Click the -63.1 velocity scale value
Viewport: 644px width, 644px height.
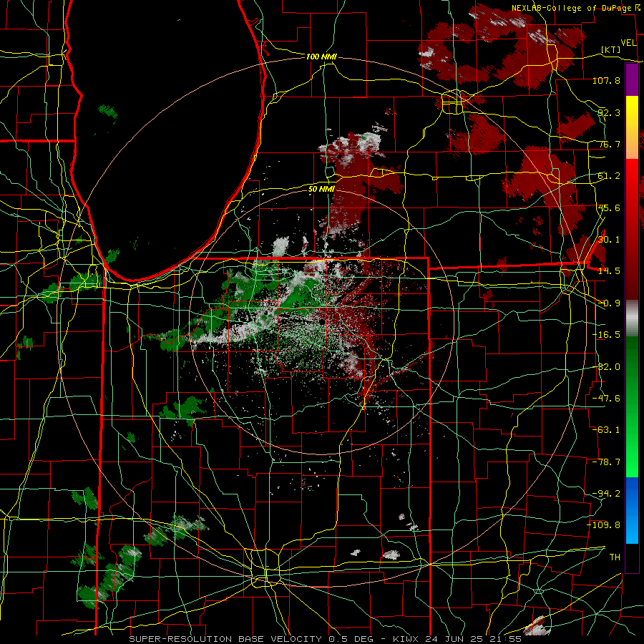(x=606, y=430)
